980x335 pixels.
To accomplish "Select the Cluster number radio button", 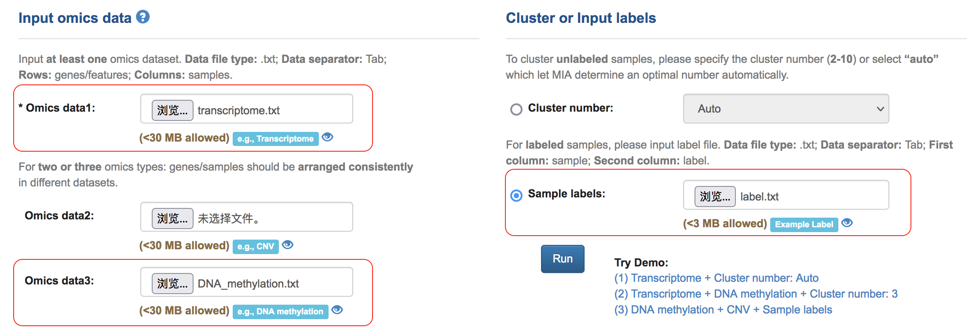I will pos(516,109).
